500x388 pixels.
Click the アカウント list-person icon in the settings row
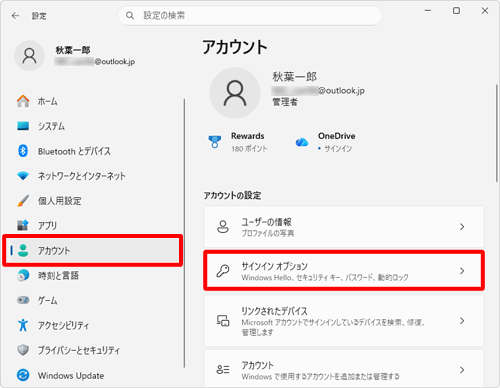tap(223, 369)
